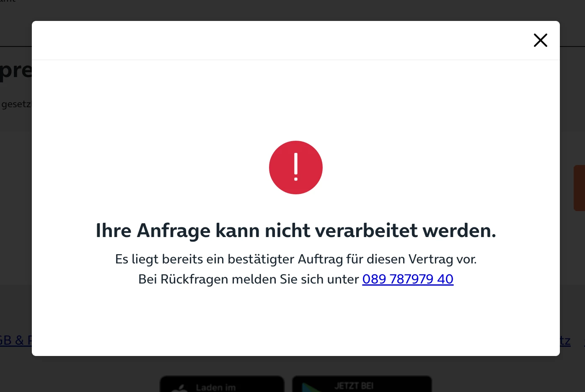Click the 'Bei Rückfragen melden Sie sich unter' text
The height and width of the screenshot is (392, 585).
(249, 279)
